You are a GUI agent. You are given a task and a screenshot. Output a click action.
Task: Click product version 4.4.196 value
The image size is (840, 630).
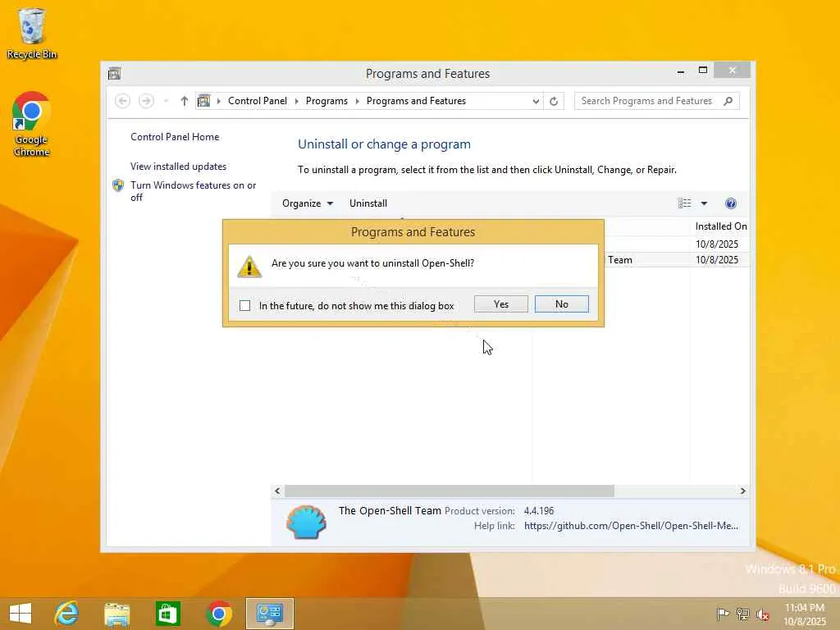tap(539, 511)
